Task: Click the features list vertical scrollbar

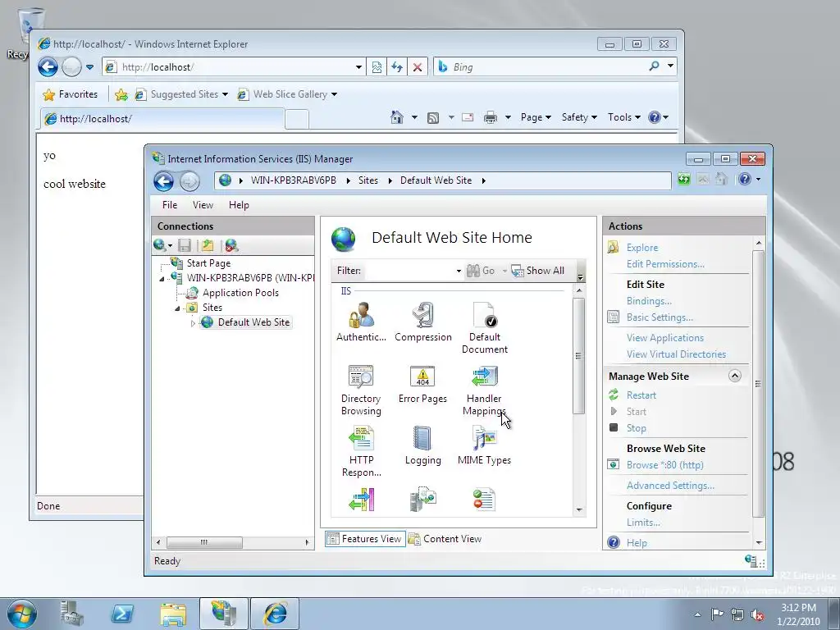Action: click(x=578, y=356)
